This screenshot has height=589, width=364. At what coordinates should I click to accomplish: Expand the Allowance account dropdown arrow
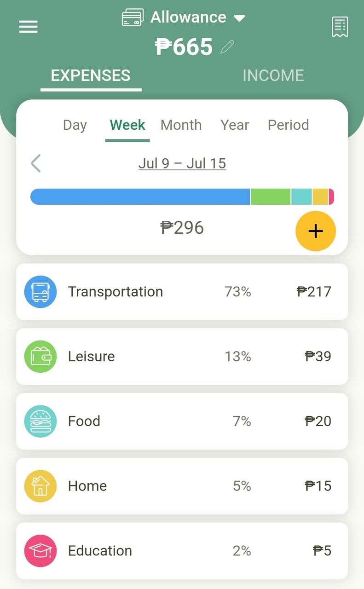coord(239,18)
